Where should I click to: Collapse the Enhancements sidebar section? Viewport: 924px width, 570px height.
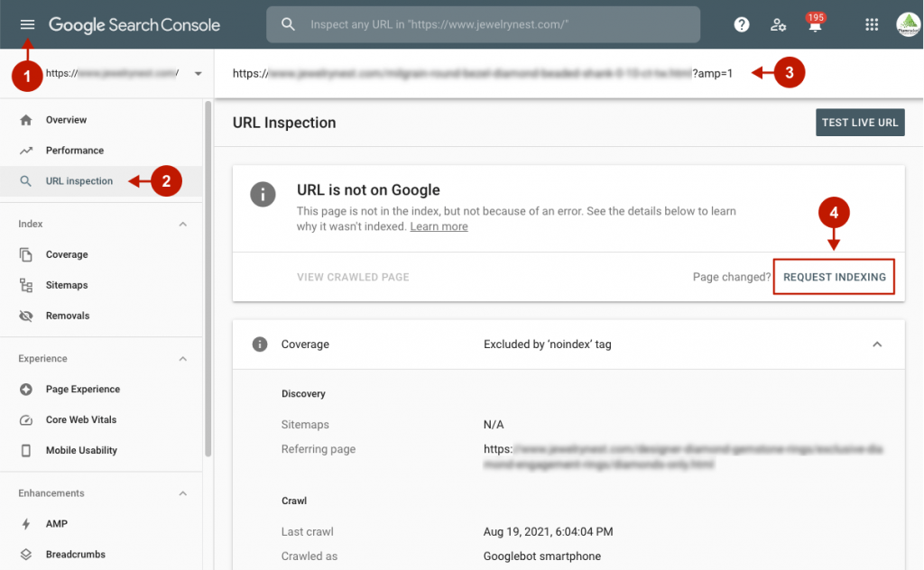pos(183,493)
